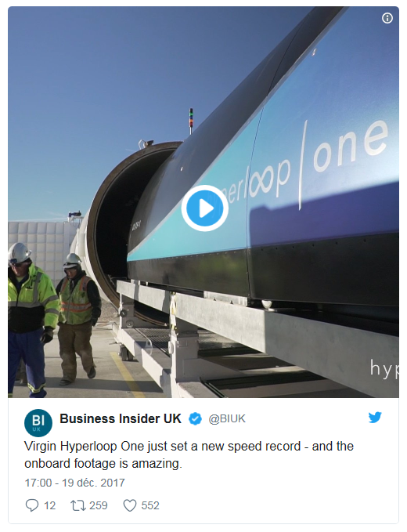Viewport: 407px width, 532px height.
Task: Open the @BIUK handle link
Action: (227, 418)
